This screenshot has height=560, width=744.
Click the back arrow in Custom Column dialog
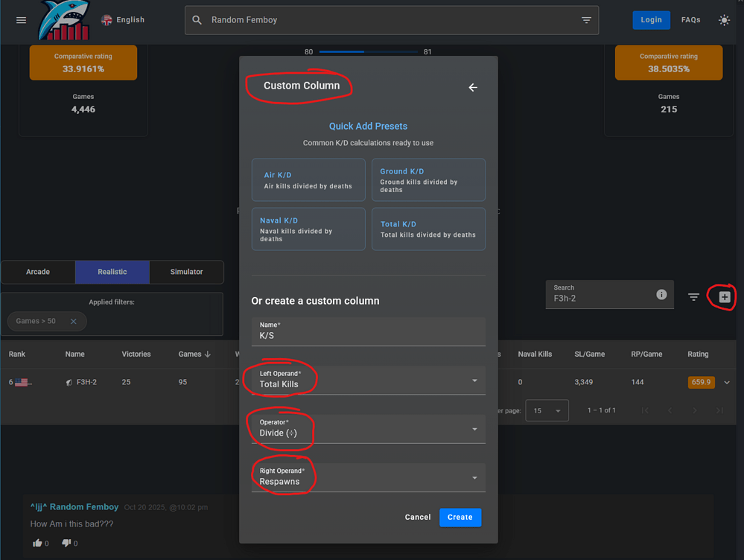472,88
